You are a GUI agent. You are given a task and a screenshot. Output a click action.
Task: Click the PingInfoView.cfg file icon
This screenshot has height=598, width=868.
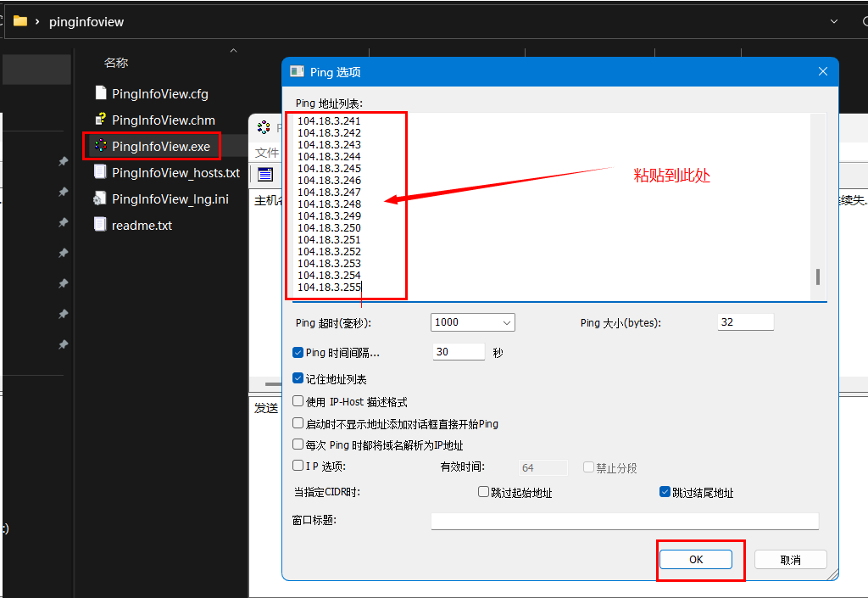pos(101,93)
